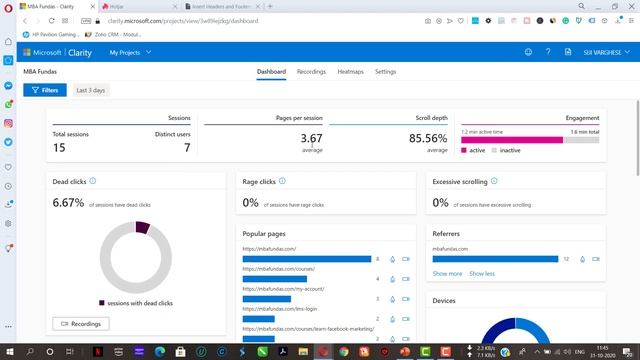View heatmap for /my-account/ page
This screenshot has width=640, height=360.
point(392,299)
